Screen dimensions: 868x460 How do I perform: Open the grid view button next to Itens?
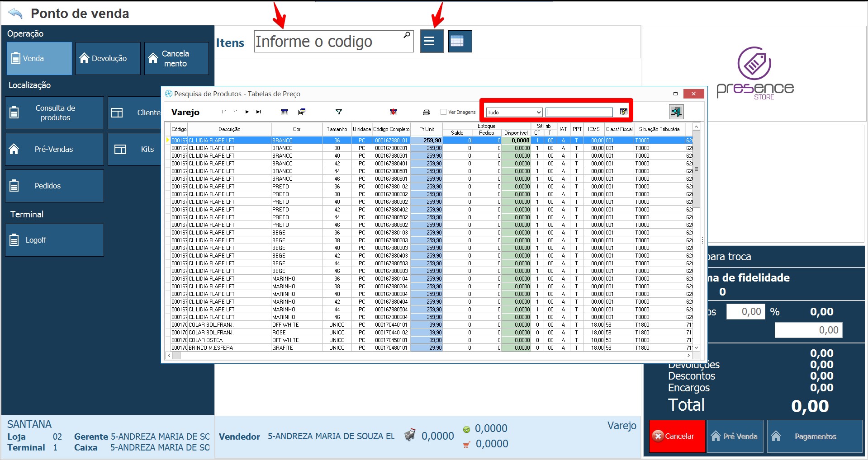(x=460, y=41)
